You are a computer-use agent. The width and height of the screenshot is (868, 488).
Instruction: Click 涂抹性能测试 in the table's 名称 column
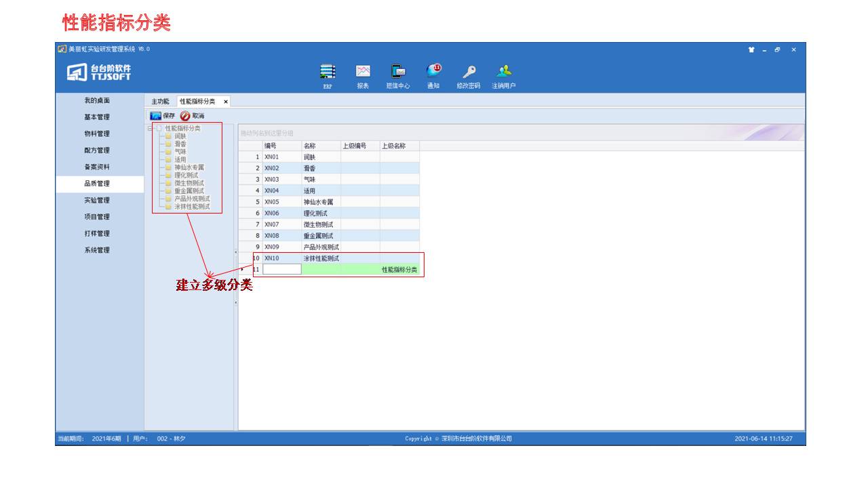point(321,258)
